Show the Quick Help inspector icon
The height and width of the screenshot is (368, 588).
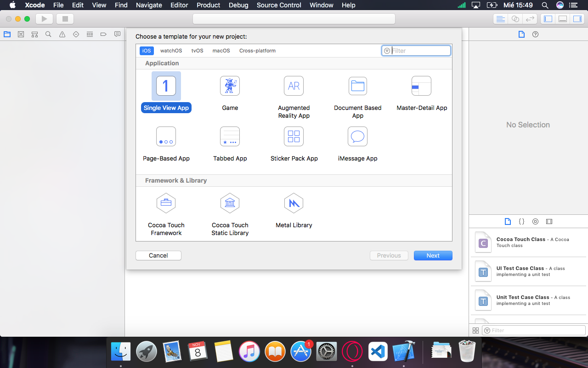click(535, 34)
